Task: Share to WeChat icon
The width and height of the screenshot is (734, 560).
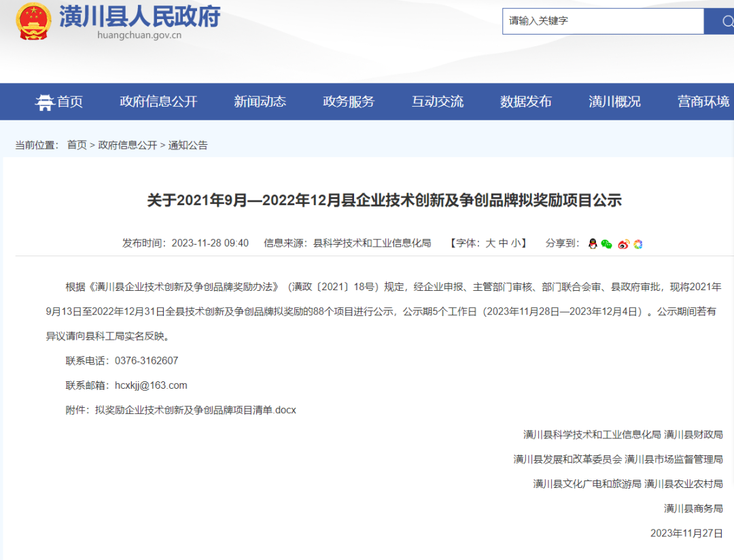Action: tap(607, 244)
